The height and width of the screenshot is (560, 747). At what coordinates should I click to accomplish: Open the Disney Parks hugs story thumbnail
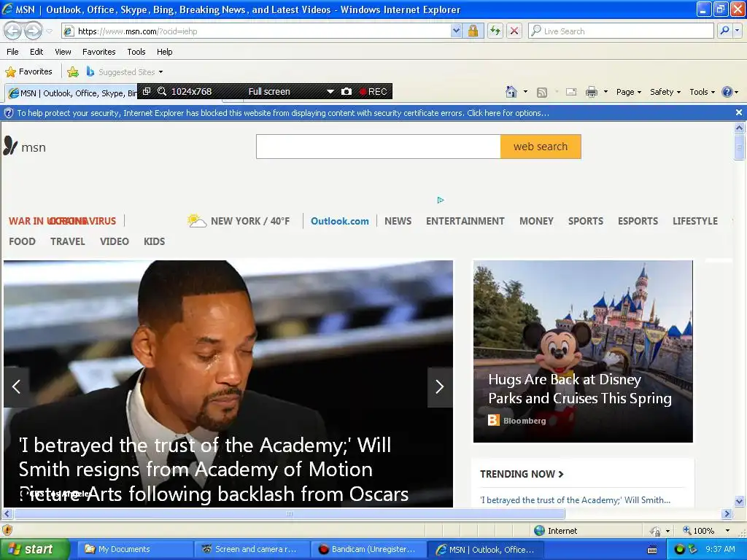click(x=583, y=351)
